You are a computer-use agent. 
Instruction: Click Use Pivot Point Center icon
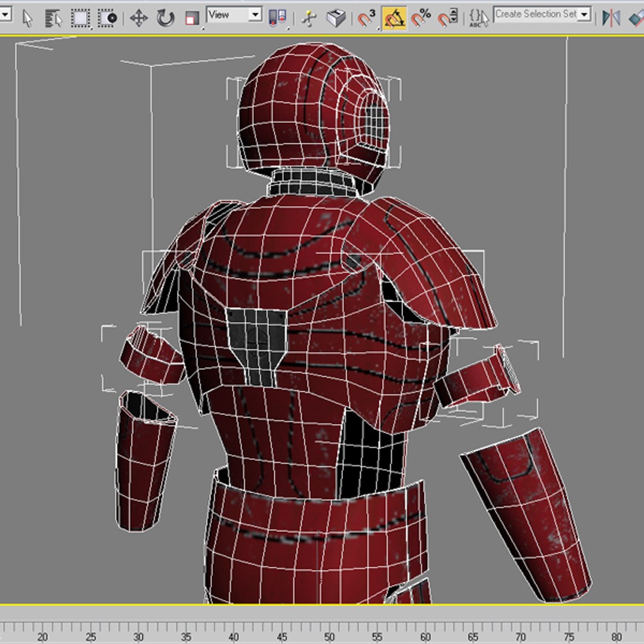tap(278, 18)
